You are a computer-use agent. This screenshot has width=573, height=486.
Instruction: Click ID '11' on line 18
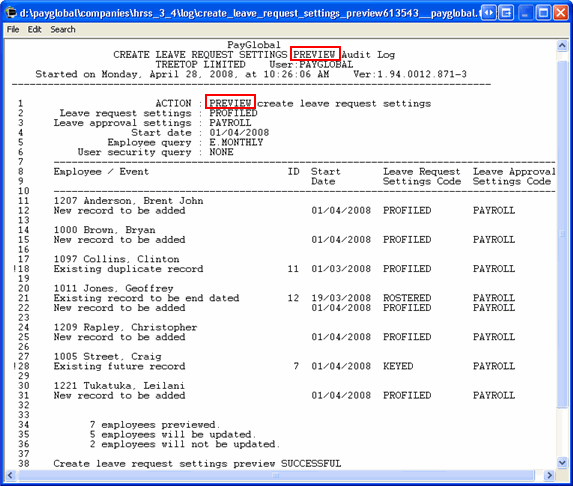293,269
